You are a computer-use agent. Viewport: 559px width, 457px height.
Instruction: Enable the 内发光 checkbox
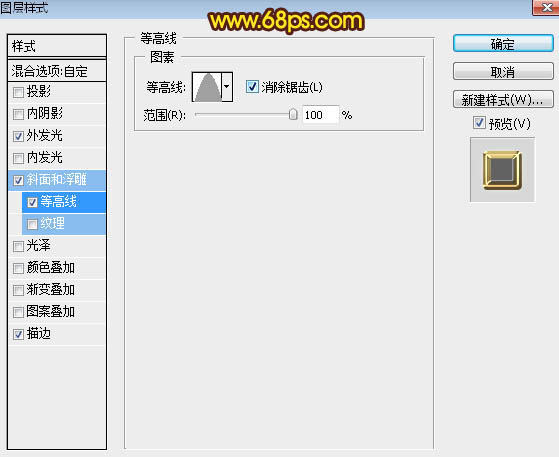pos(18,159)
